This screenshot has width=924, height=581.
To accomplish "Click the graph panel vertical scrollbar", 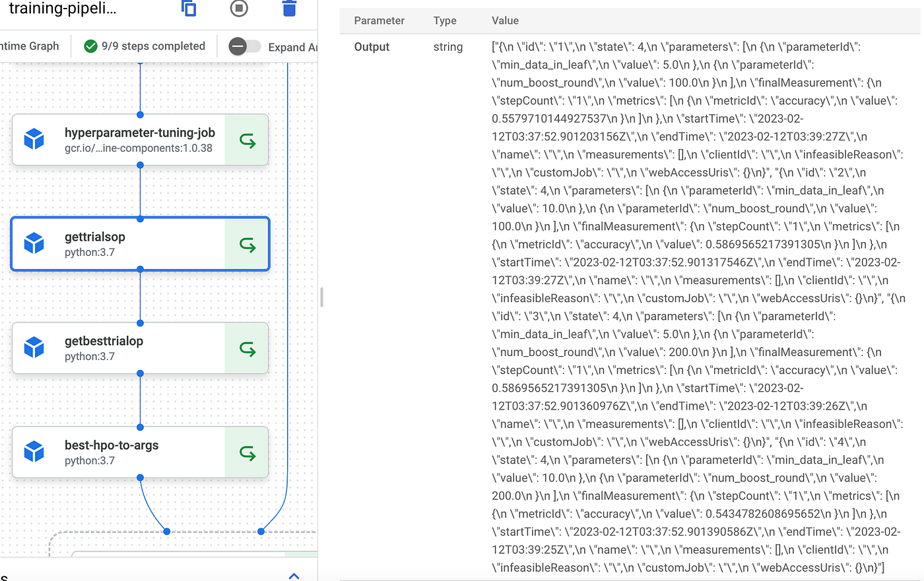I will click(x=321, y=297).
